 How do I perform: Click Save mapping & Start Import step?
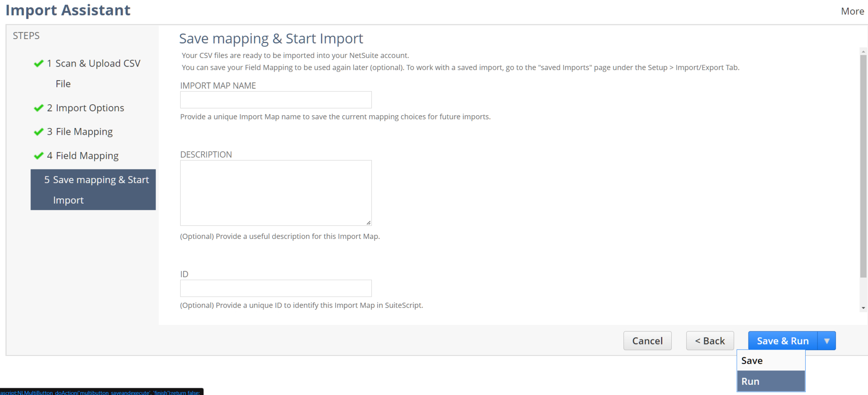coord(97,189)
